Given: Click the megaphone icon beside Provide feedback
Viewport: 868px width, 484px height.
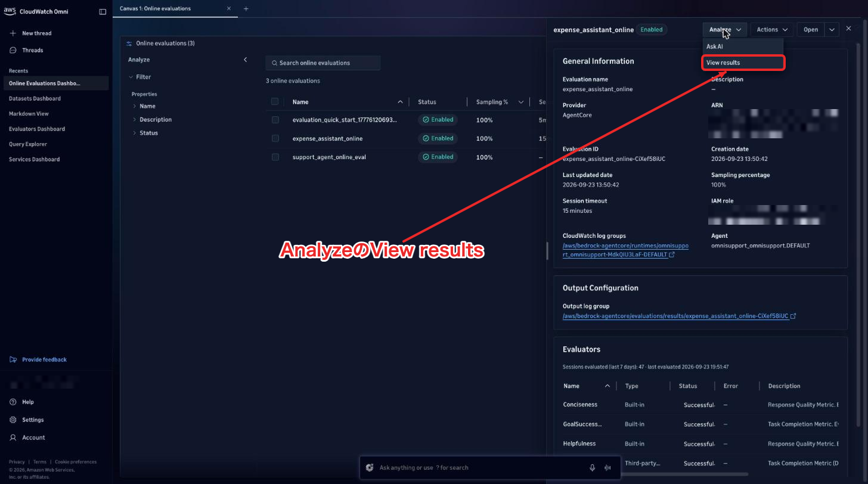Looking at the screenshot, I should click(13, 359).
